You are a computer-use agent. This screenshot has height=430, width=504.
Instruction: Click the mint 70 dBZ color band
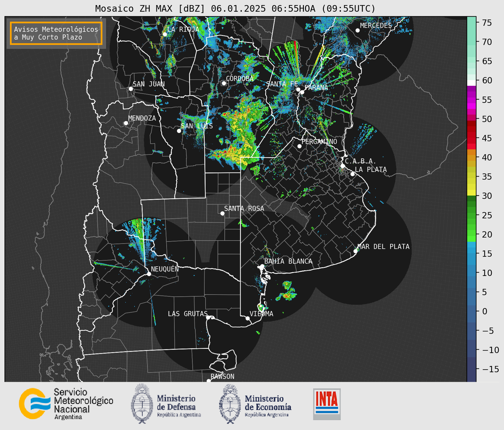point(471,42)
